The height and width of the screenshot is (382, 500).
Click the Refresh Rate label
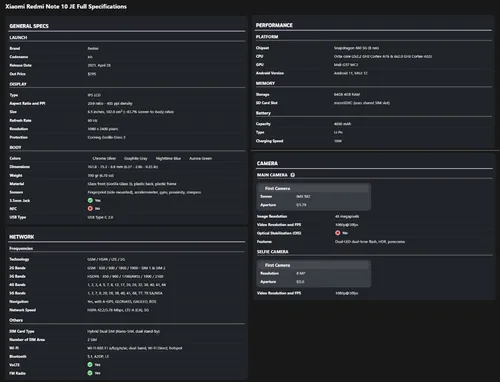[20, 120]
